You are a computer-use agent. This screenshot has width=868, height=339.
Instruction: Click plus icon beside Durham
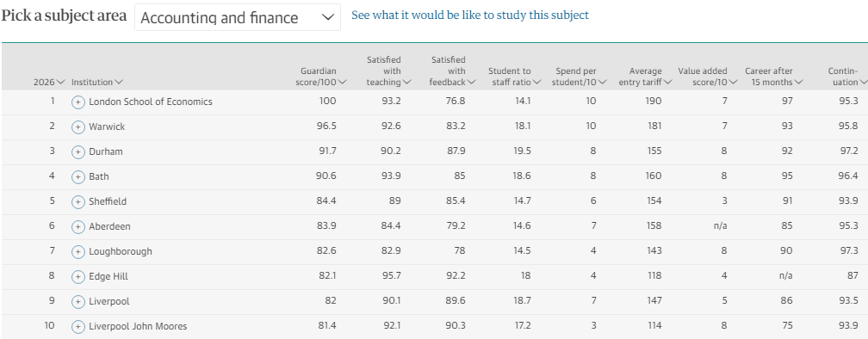tap(78, 152)
